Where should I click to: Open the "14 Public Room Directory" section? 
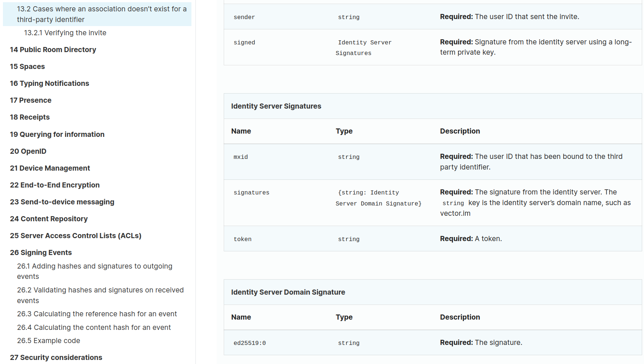coord(52,50)
